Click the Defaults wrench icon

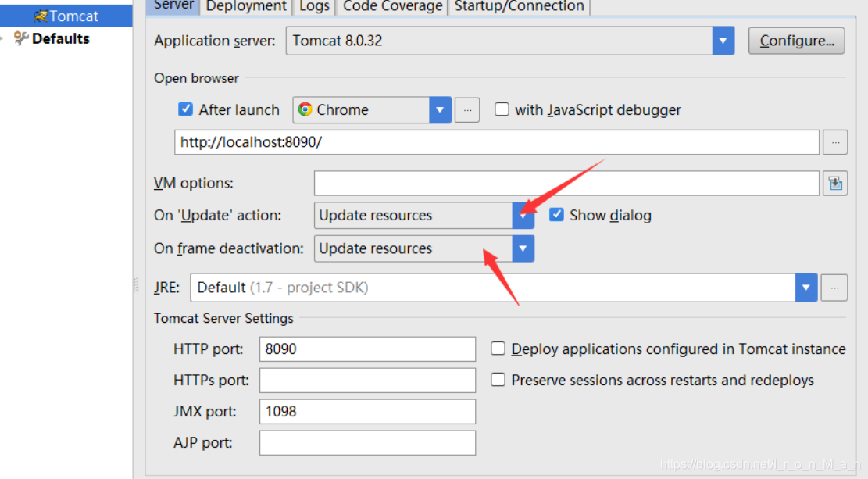21,38
